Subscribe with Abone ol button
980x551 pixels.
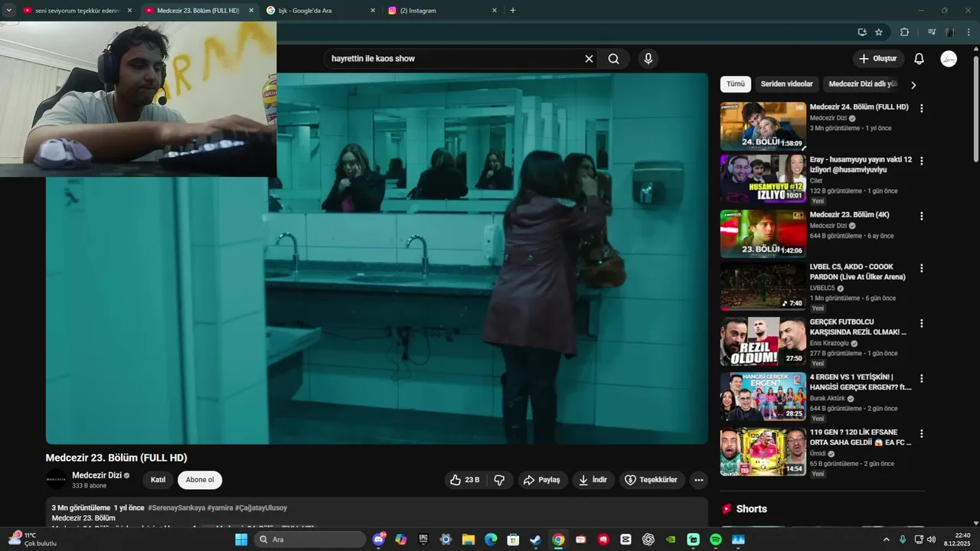pos(200,480)
